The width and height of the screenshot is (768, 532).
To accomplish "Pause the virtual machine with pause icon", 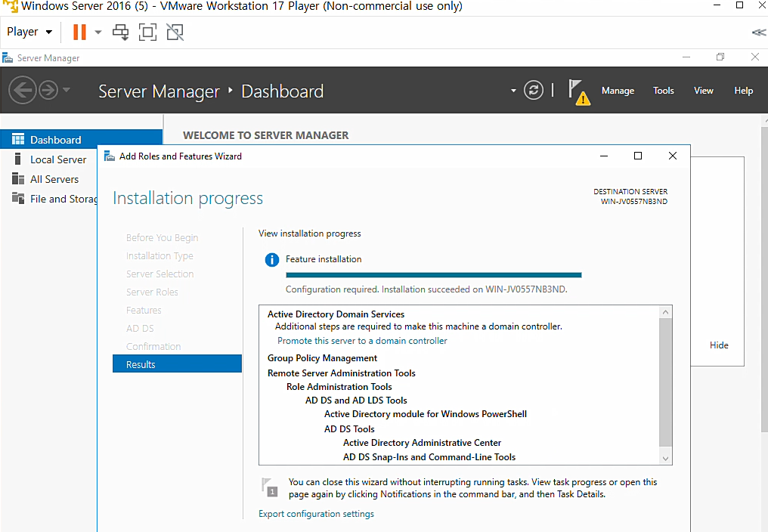I will click(79, 32).
